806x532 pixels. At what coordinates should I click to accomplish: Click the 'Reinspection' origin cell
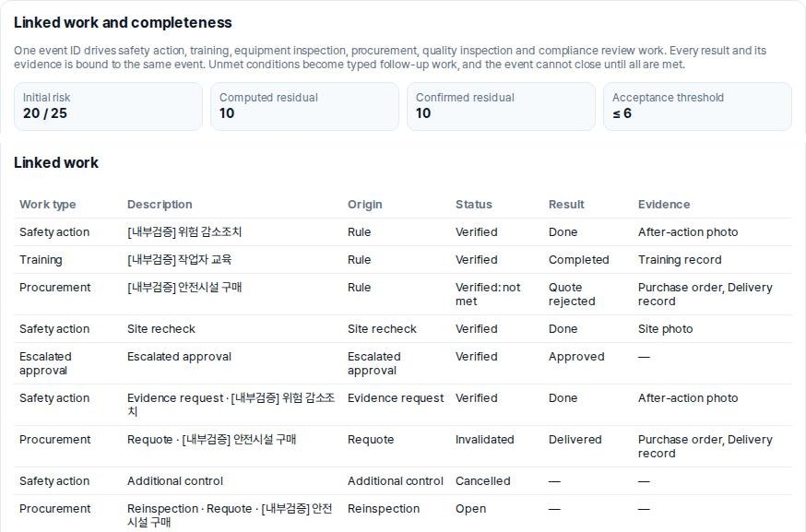pyautogui.click(x=383, y=509)
